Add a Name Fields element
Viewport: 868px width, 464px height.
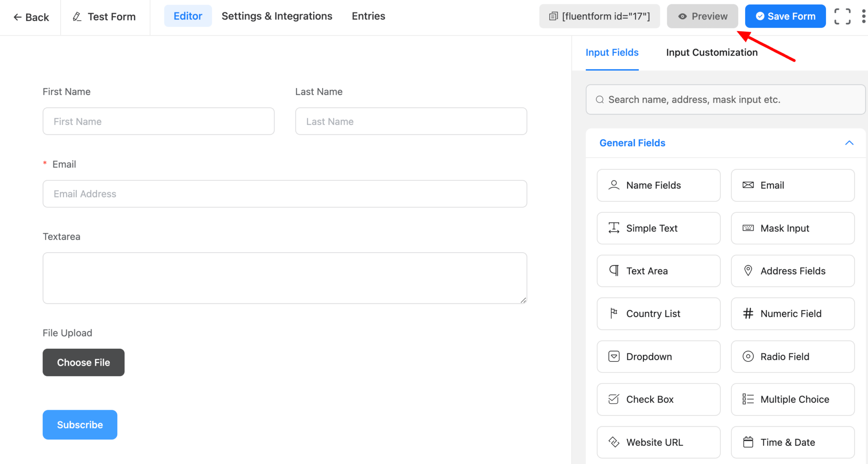658,185
